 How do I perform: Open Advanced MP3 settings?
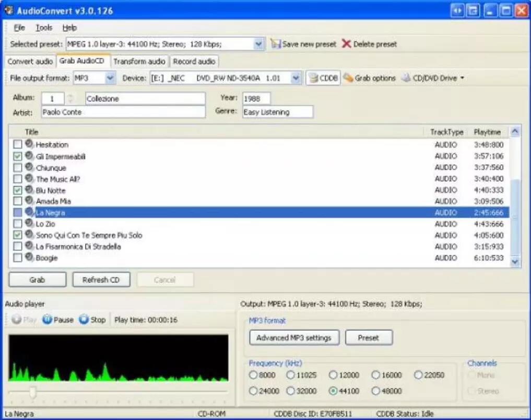294,337
